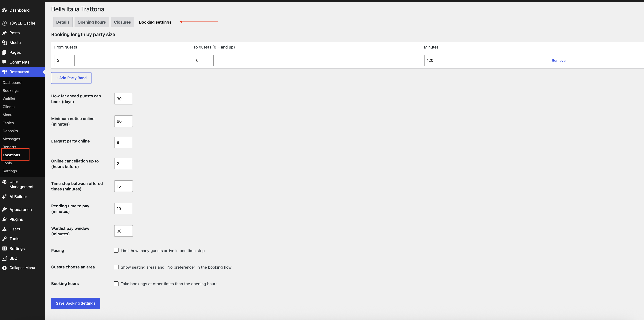This screenshot has width=644, height=320.
Task: Select the Closures tab
Action: pos(122,22)
